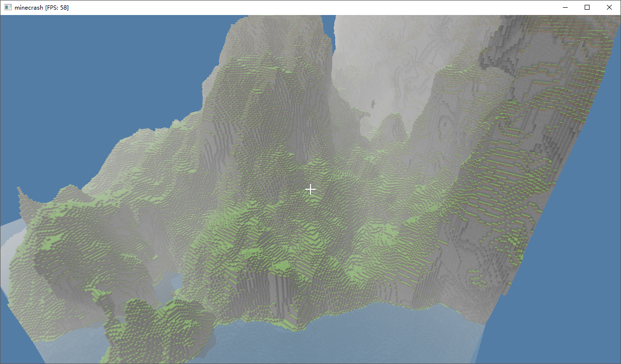
Task: Click the minecrash app icon in title bar
Action: (x=8, y=7)
